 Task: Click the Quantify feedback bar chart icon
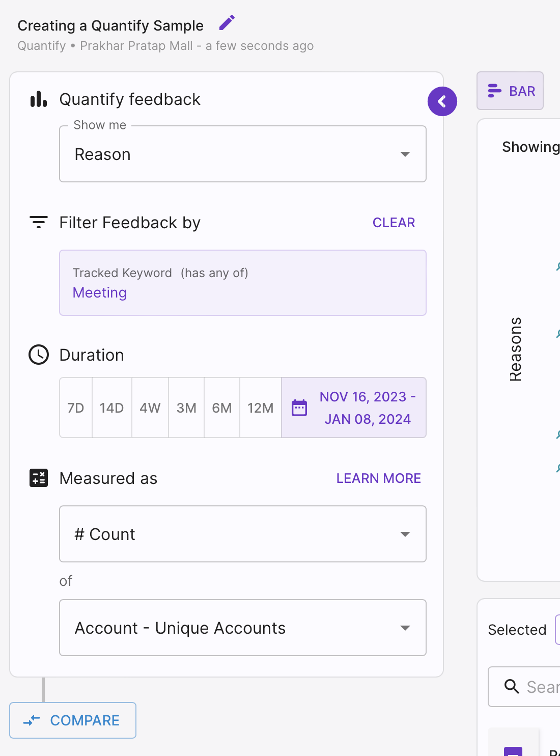[39, 99]
